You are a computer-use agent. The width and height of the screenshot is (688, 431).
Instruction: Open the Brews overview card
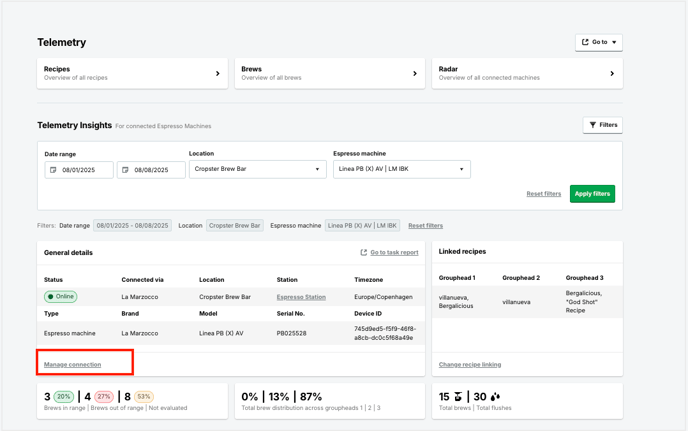click(330, 73)
